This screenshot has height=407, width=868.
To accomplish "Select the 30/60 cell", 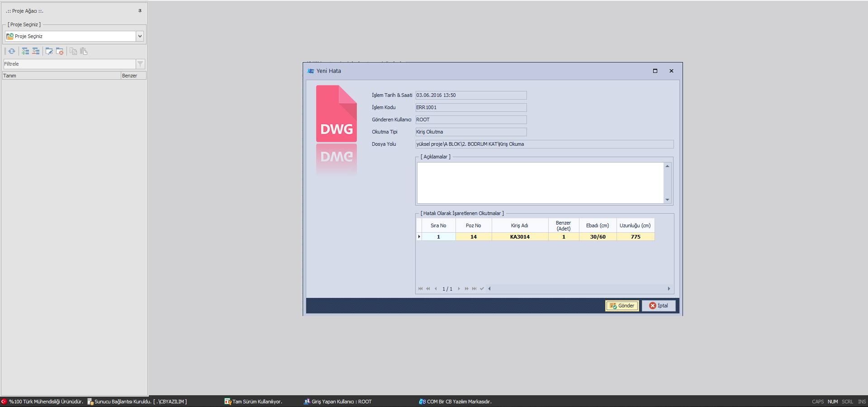I will [598, 237].
